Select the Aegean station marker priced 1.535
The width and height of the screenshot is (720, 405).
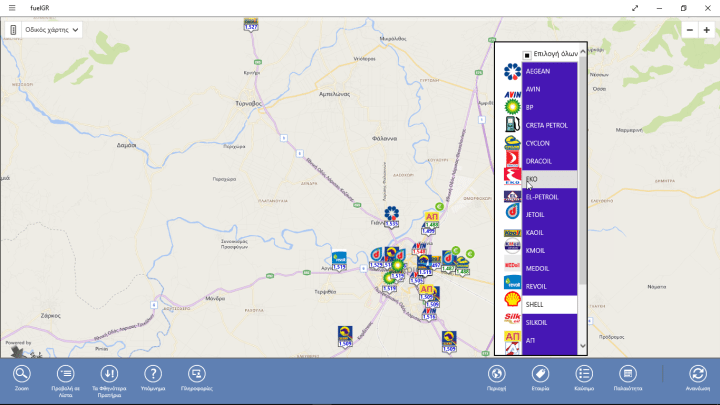(x=392, y=217)
